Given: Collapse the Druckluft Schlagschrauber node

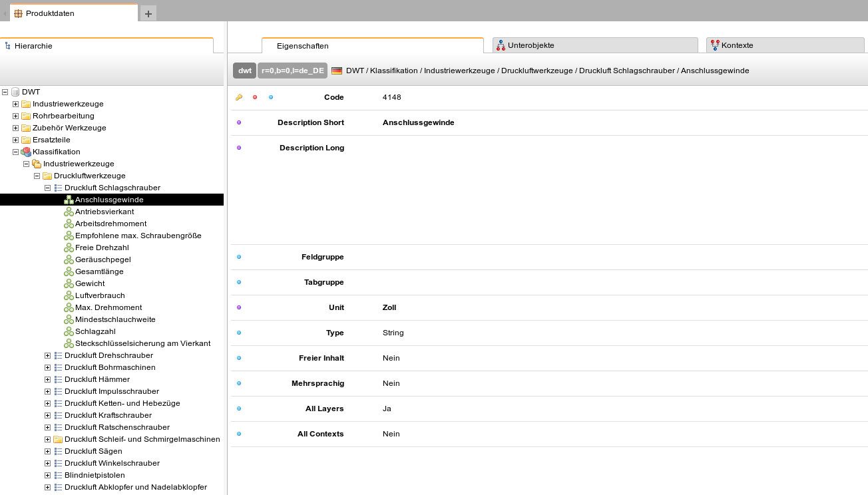Looking at the screenshot, I should (x=47, y=188).
